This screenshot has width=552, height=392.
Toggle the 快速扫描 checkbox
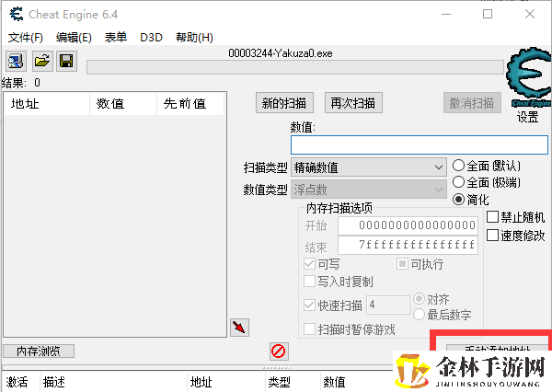(309, 305)
